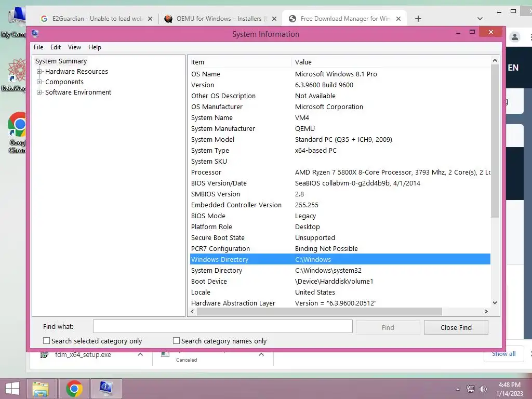
Task: Select System Summary in the tree
Action: 61,61
